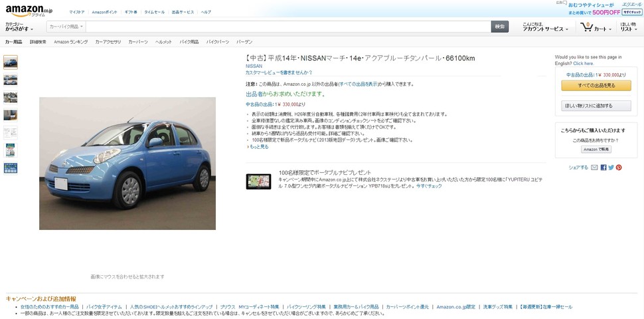Screen dimensions: 644x319
Task: Select バイク用品 tab
Action: pos(189,42)
